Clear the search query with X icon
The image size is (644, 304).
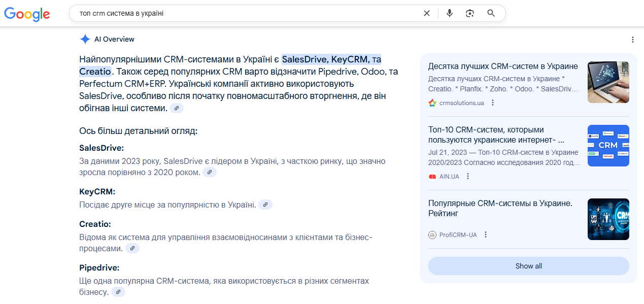tap(427, 13)
